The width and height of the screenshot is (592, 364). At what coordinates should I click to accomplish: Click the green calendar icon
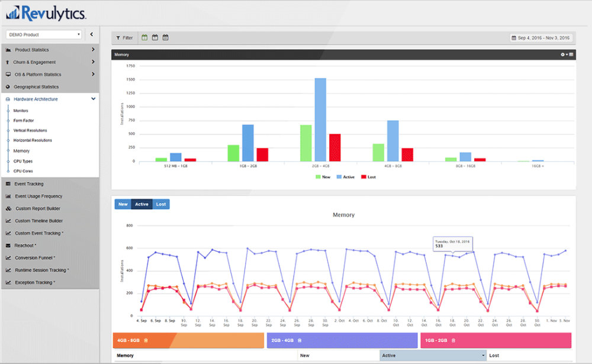[144, 37]
